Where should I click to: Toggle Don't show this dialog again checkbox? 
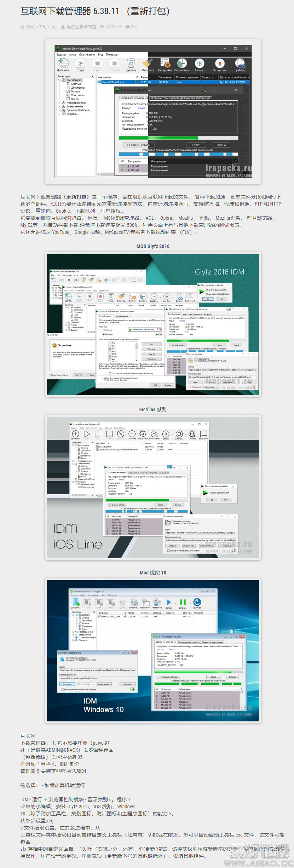tap(191, 387)
